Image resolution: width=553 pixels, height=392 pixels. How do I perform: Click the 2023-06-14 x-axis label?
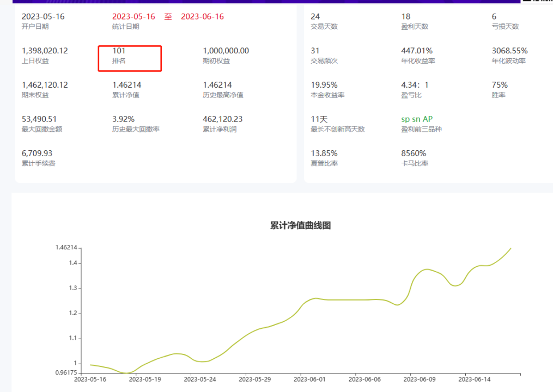475,379
